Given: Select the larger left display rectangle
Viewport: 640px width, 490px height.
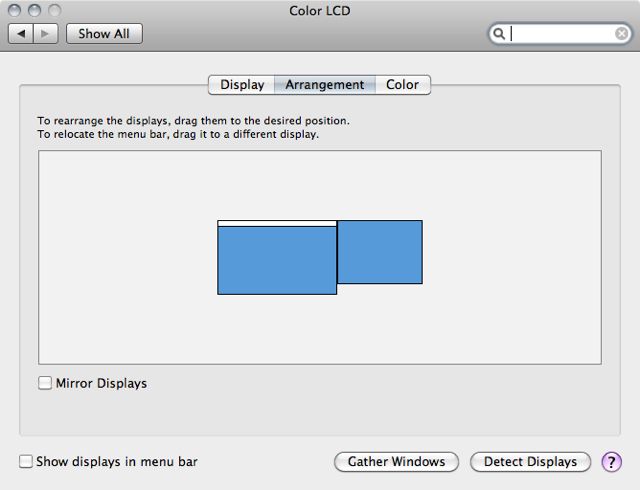Looking at the screenshot, I should (x=277, y=260).
